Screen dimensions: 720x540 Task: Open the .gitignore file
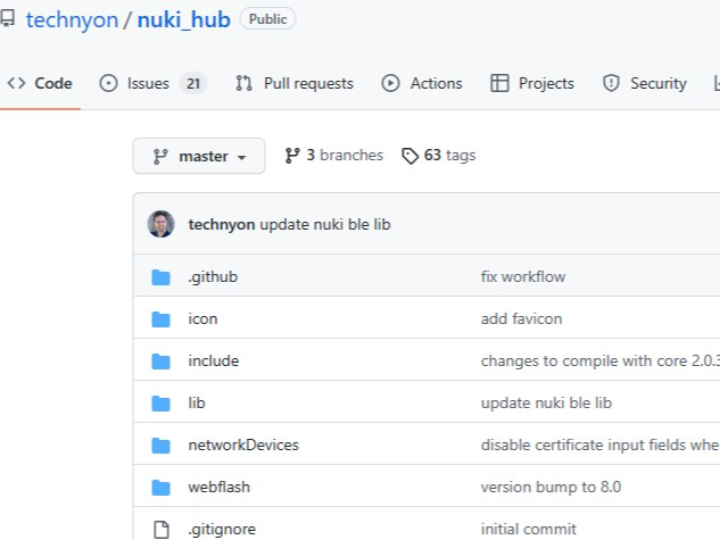tap(222, 529)
